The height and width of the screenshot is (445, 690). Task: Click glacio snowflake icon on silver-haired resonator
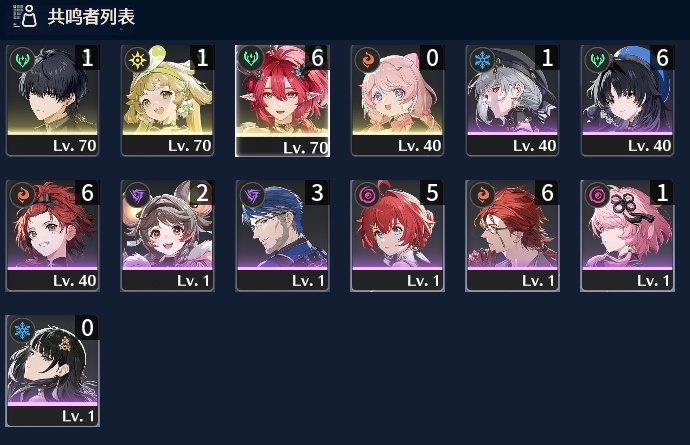point(482,59)
